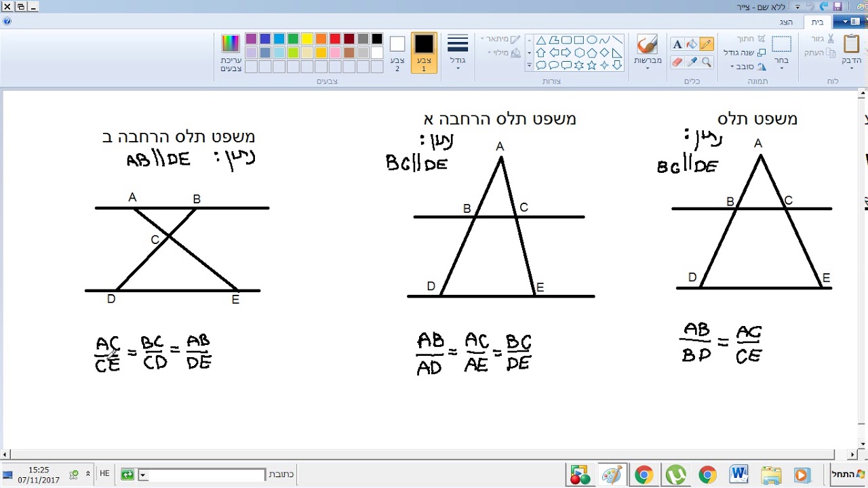Open uTorrent from the taskbar

(675, 474)
